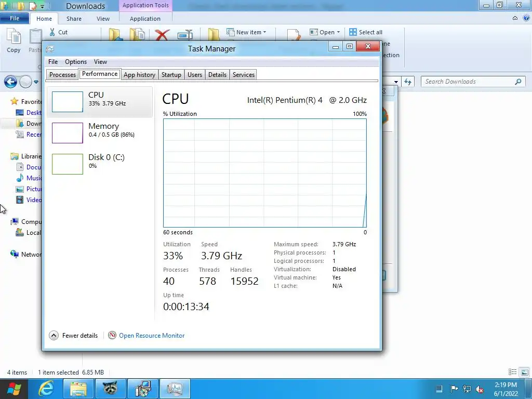This screenshot has height=399, width=532.
Task: Launch Internet Explorer from the taskbar
Action: (x=46, y=389)
